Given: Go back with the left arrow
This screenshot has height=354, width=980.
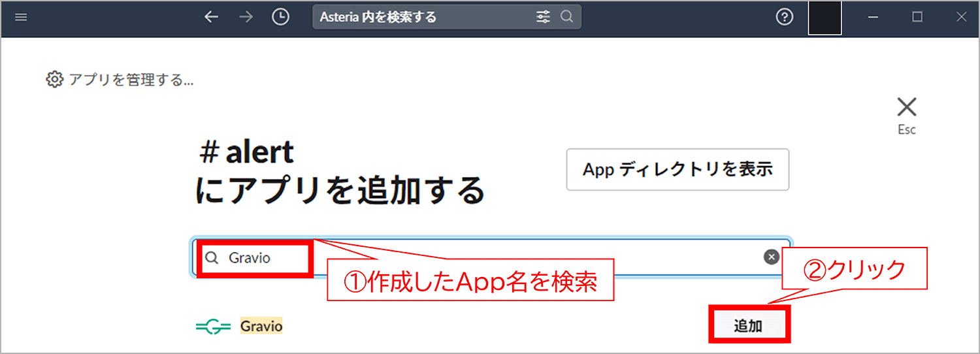Looking at the screenshot, I should click(211, 18).
